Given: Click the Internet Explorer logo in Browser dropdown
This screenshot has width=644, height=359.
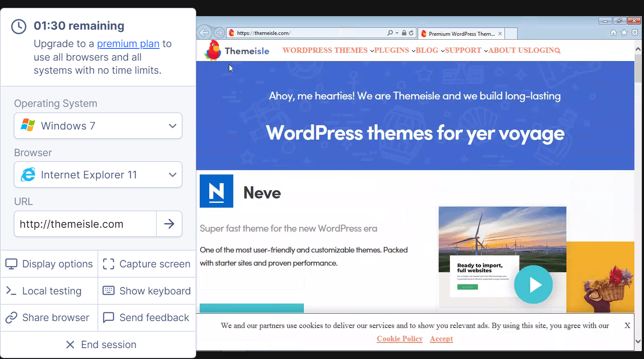Looking at the screenshot, I should pyautogui.click(x=28, y=174).
